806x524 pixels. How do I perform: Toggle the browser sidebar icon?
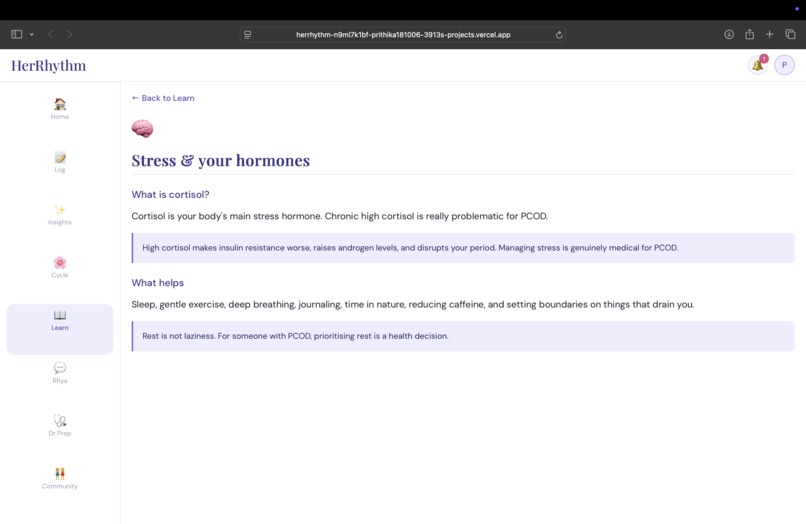pyautogui.click(x=16, y=34)
